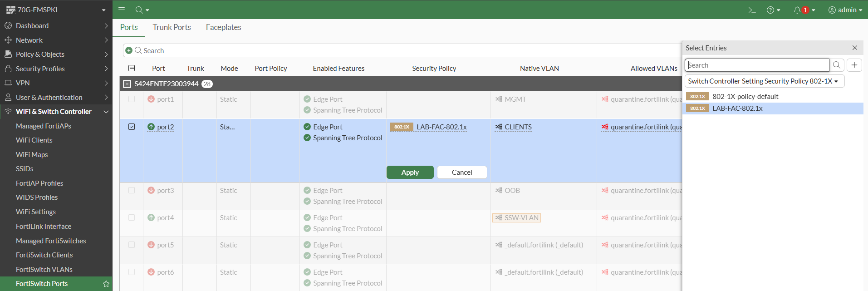Screen dimensions: 868x291
Task: Open the notifications bell
Action: coord(804,10)
